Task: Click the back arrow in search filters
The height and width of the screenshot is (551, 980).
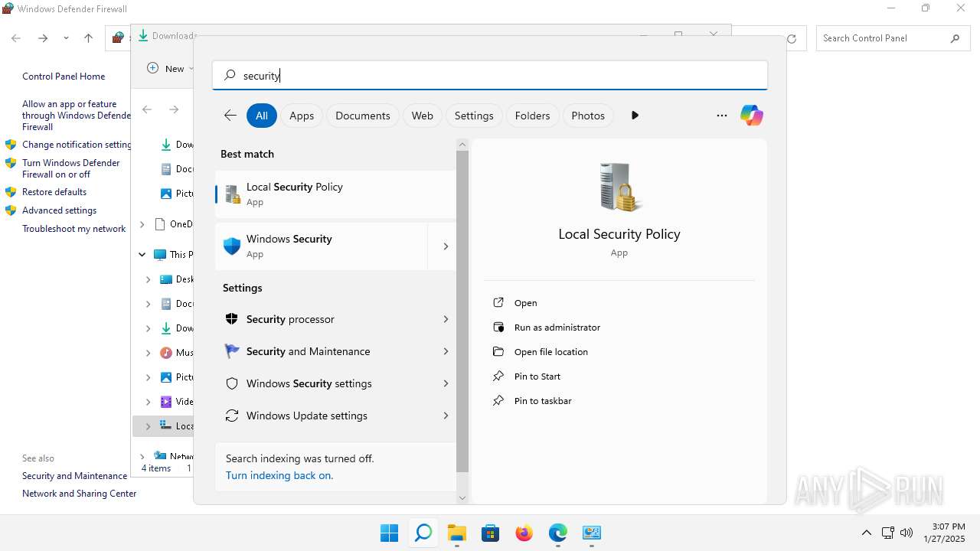Action: click(x=230, y=116)
